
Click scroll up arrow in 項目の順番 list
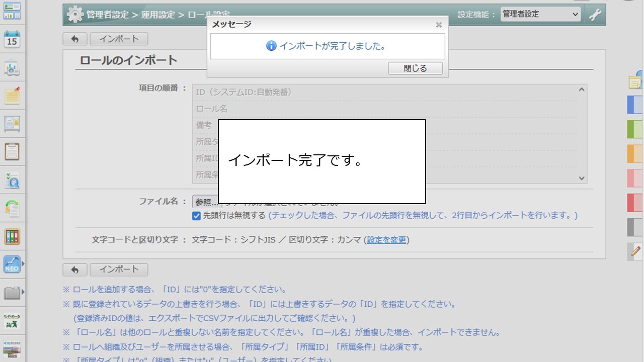click(582, 90)
